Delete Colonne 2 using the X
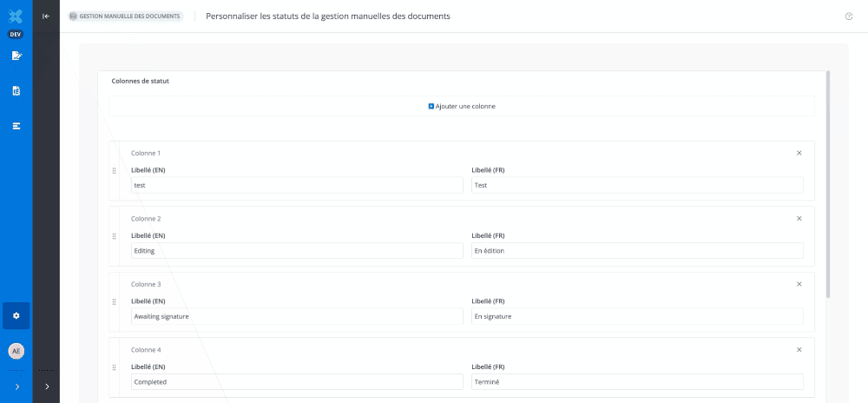This screenshot has height=403, width=868. coord(799,218)
